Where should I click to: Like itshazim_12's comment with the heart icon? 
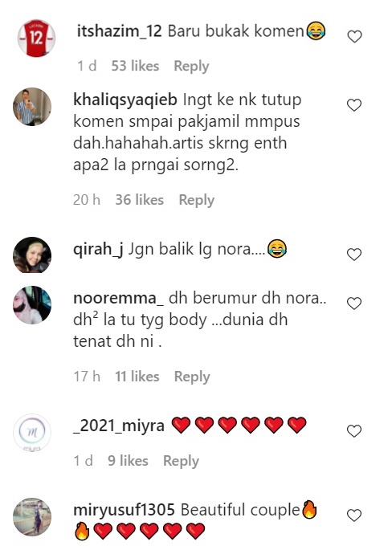point(354,36)
